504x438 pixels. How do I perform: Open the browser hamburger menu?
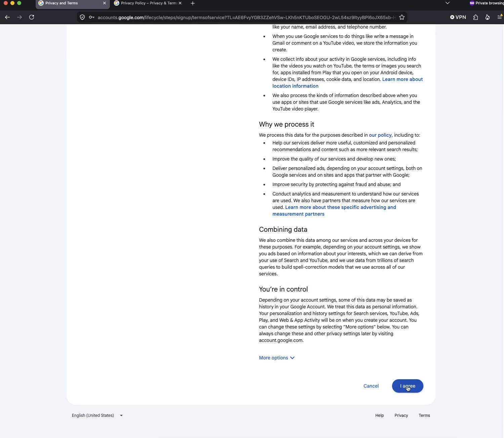[500, 17]
